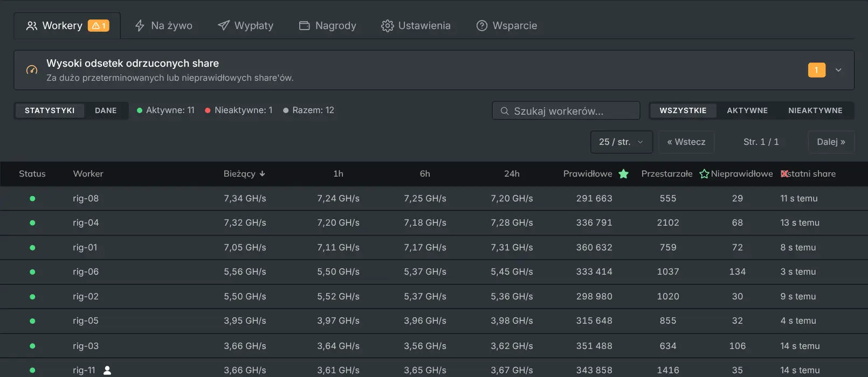Click the wallet icon on Nagrody tab

[x=305, y=26]
